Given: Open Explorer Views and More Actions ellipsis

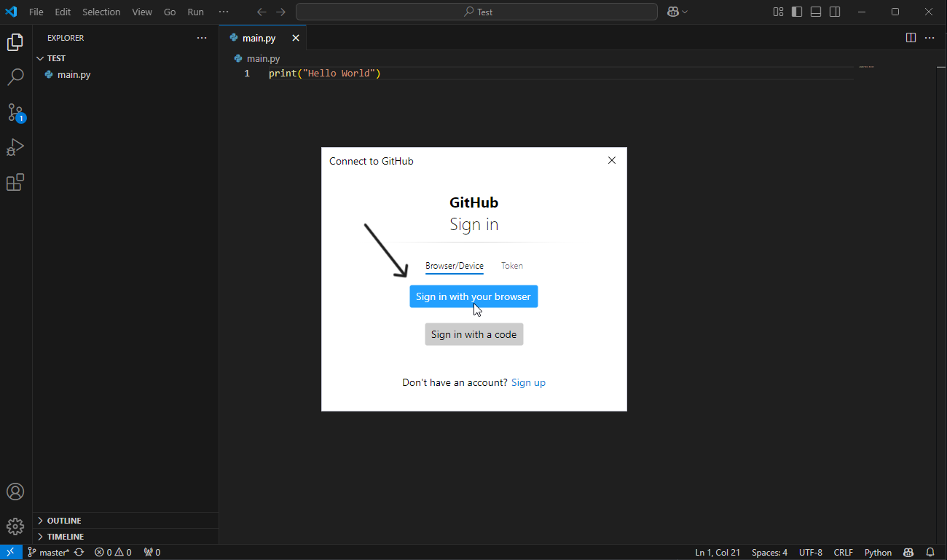Looking at the screenshot, I should click(x=202, y=38).
